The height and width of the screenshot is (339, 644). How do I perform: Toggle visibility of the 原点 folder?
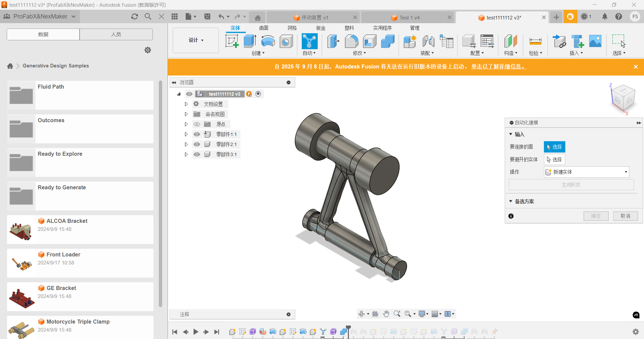(197, 124)
